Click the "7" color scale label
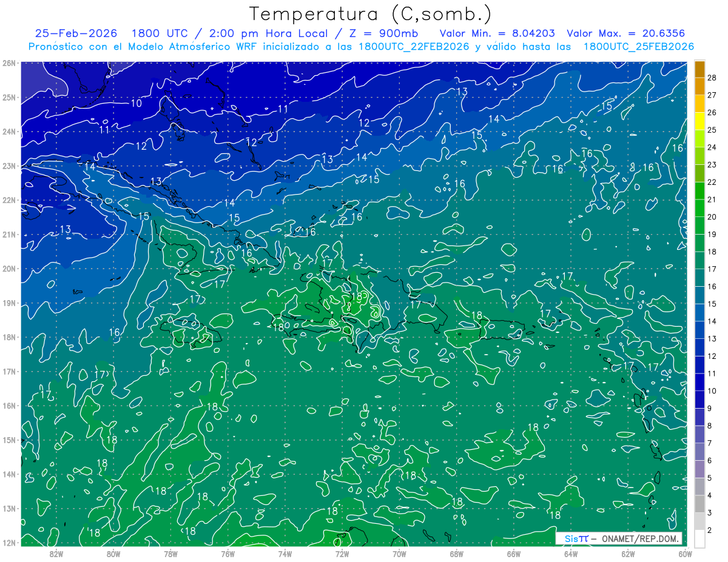Screen dimensions: 728x562 pos(710,443)
